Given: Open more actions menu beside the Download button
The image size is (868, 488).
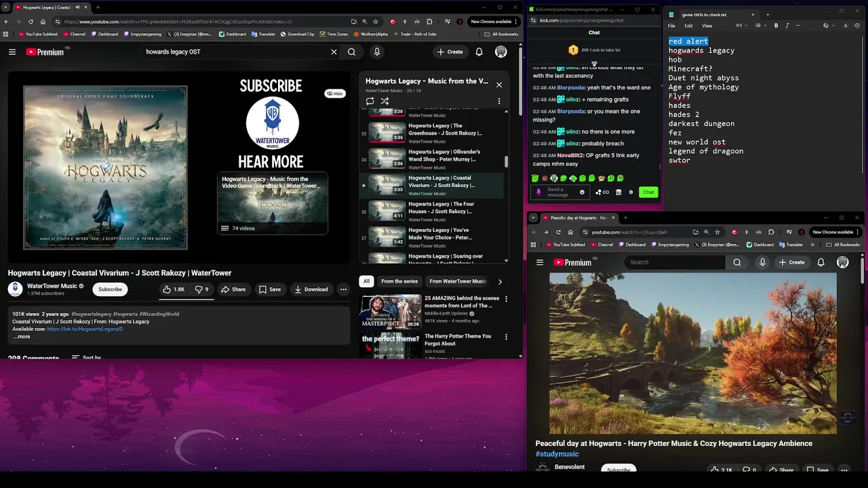Looking at the screenshot, I should [343, 289].
